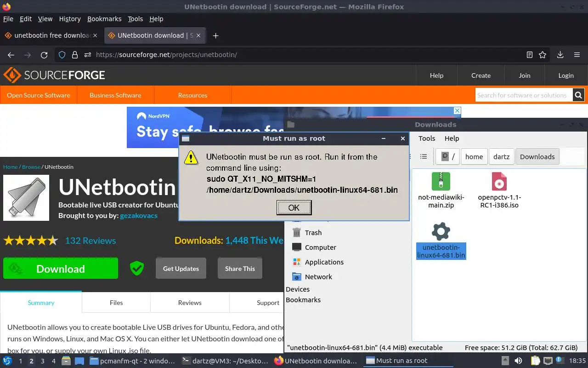Image resolution: width=588 pixels, height=368 pixels.
Task: Open a new Firefox tab
Action: (x=215, y=35)
